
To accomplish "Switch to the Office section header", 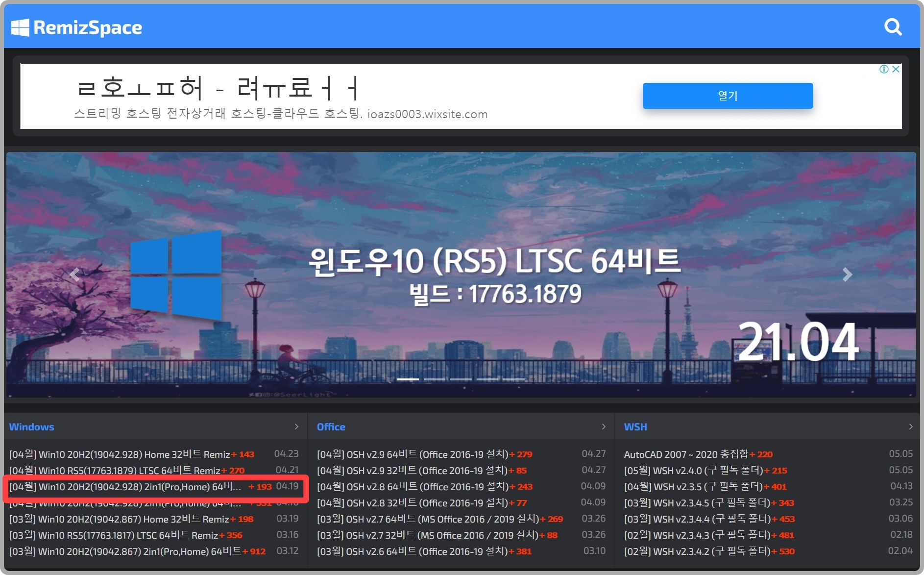I will tap(331, 426).
